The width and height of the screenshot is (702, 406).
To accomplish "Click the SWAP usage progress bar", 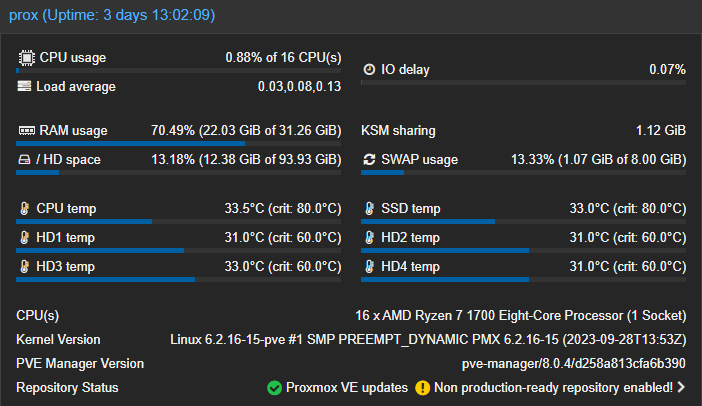I will tap(523, 172).
